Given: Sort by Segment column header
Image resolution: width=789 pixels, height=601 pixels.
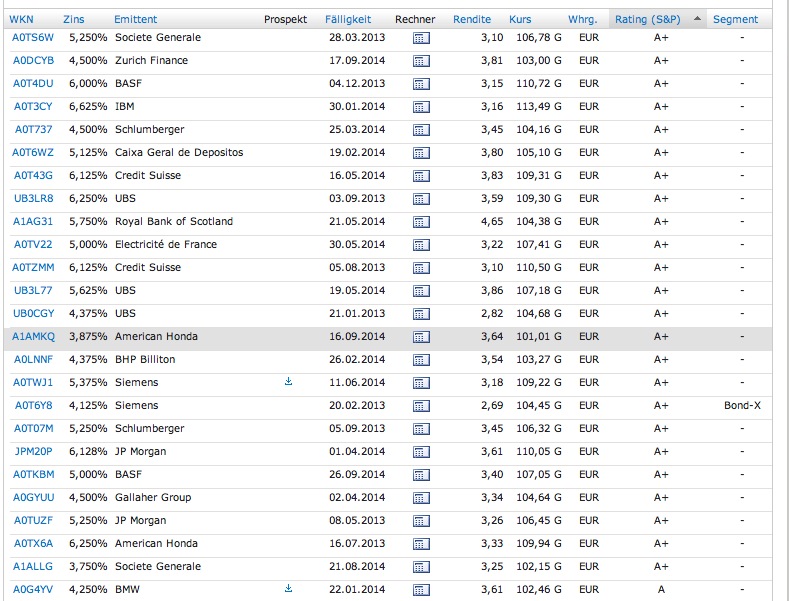Looking at the screenshot, I should click(x=735, y=19).
